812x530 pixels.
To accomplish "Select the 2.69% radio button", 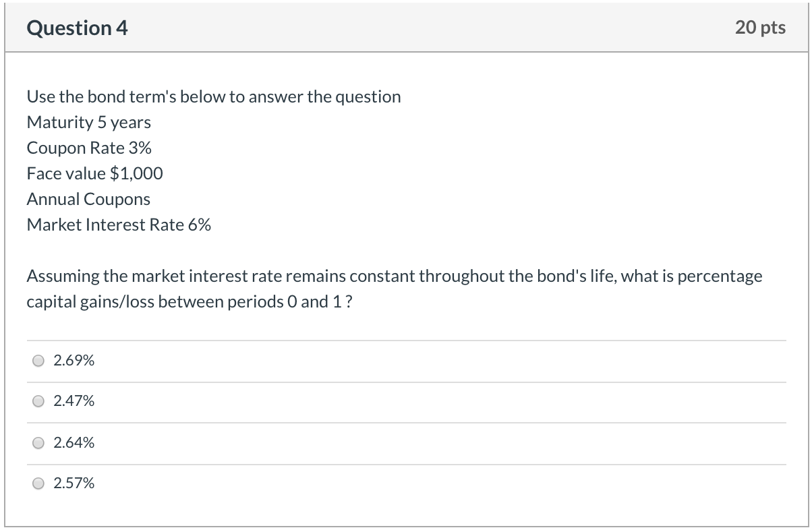I will click(x=38, y=360).
